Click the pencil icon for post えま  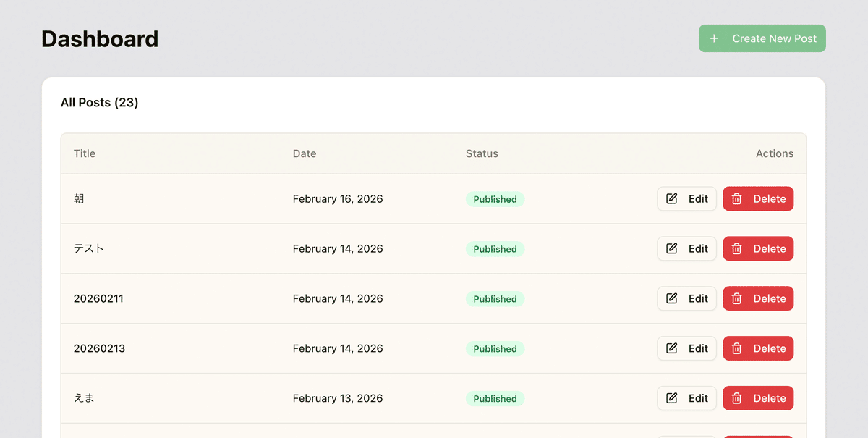672,398
